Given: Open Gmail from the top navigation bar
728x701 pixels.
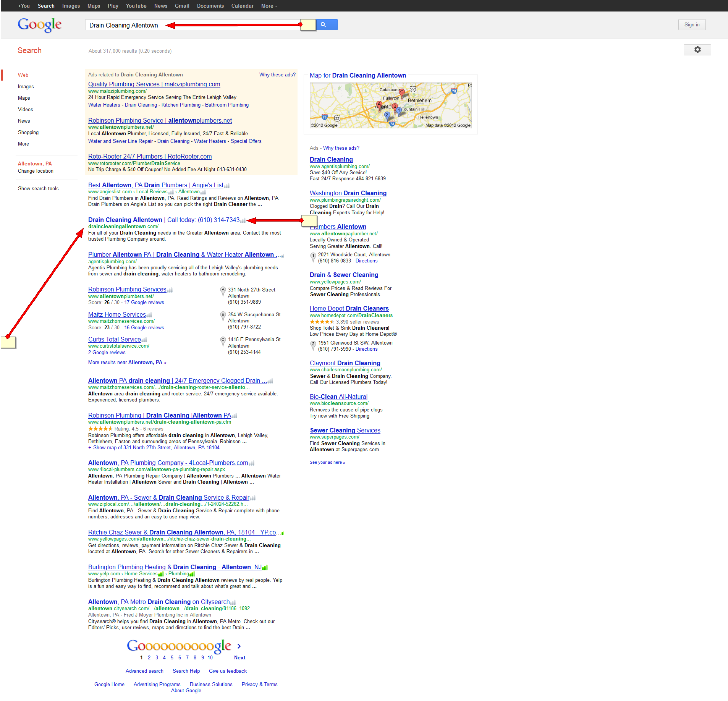Looking at the screenshot, I should [x=182, y=6].
